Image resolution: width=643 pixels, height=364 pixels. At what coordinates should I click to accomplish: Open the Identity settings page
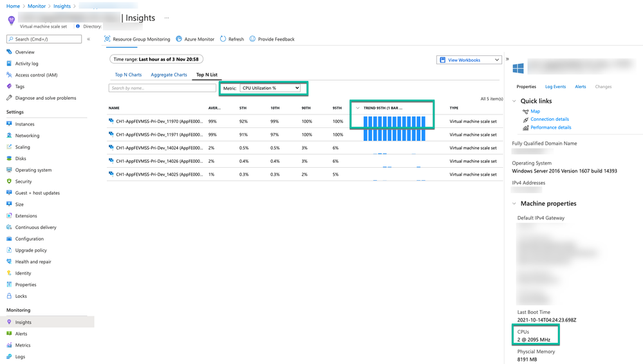point(23,273)
